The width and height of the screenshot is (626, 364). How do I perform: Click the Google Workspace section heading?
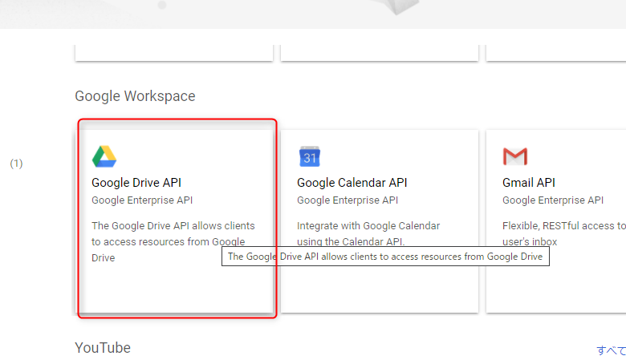pyautogui.click(x=135, y=96)
